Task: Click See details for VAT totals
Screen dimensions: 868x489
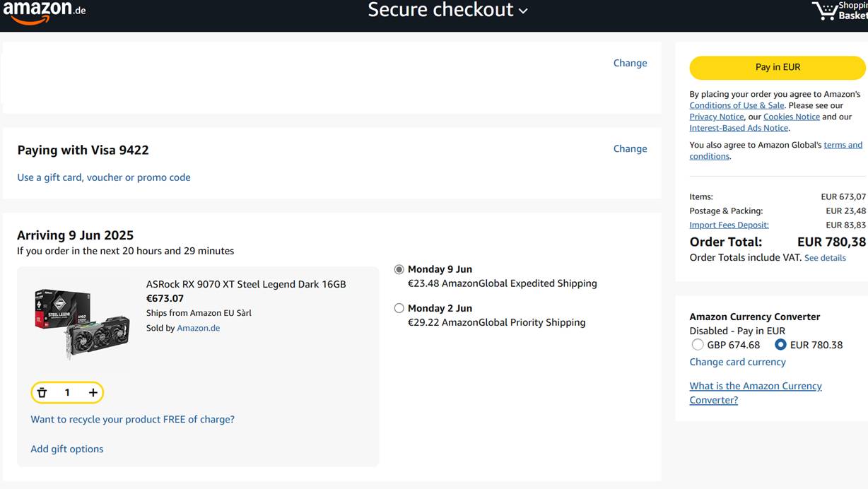Action: coord(825,258)
